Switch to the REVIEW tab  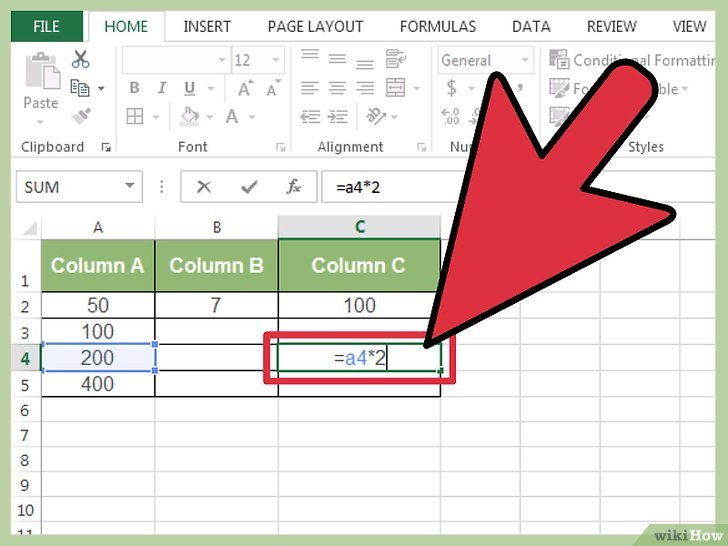tap(611, 26)
